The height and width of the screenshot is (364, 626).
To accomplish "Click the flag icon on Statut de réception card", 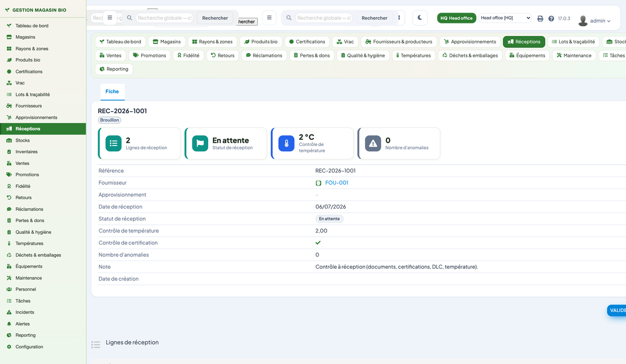I will point(200,143).
